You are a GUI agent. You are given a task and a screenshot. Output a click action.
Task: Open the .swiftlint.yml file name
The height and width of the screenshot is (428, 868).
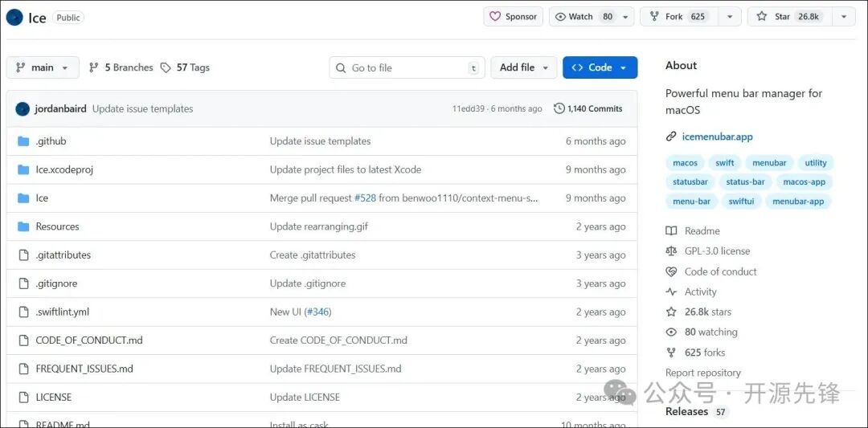tap(63, 312)
